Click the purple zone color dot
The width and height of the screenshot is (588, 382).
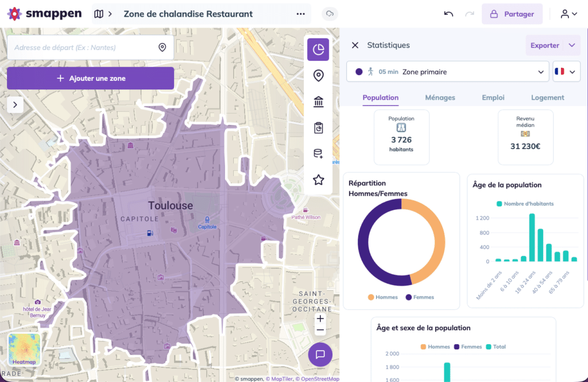[x=359, y=72]
